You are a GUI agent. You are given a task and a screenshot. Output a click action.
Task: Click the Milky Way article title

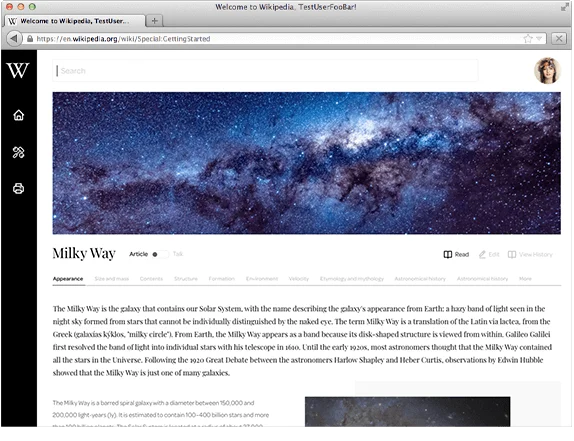pos(84,253)
